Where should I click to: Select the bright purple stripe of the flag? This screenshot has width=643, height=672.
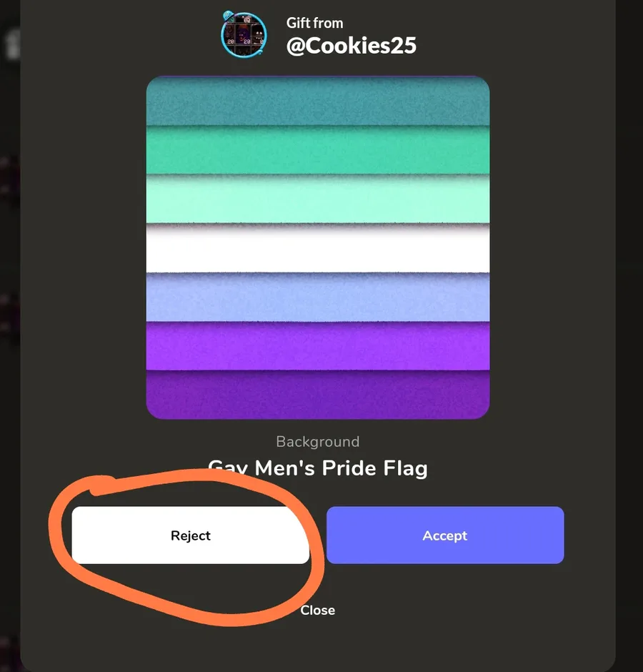coord(318,346)
